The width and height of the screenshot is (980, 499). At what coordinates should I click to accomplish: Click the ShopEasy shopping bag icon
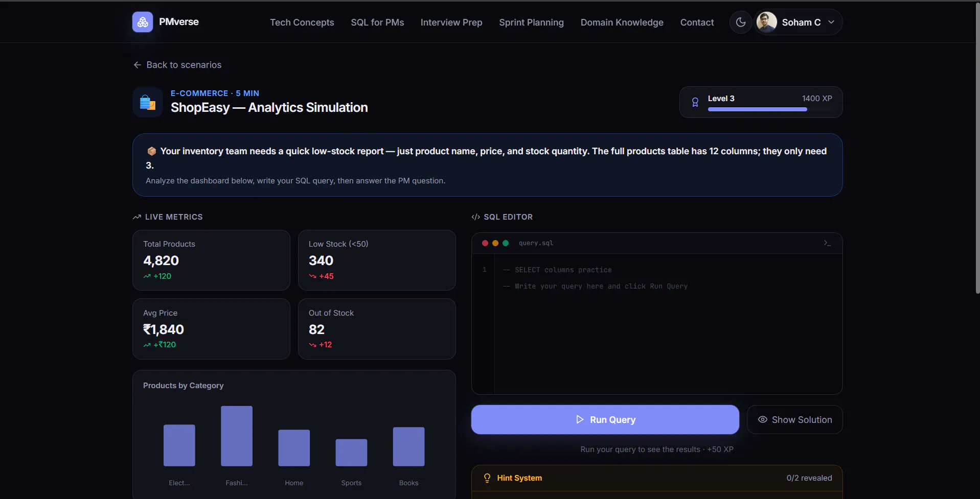(148, 102)
